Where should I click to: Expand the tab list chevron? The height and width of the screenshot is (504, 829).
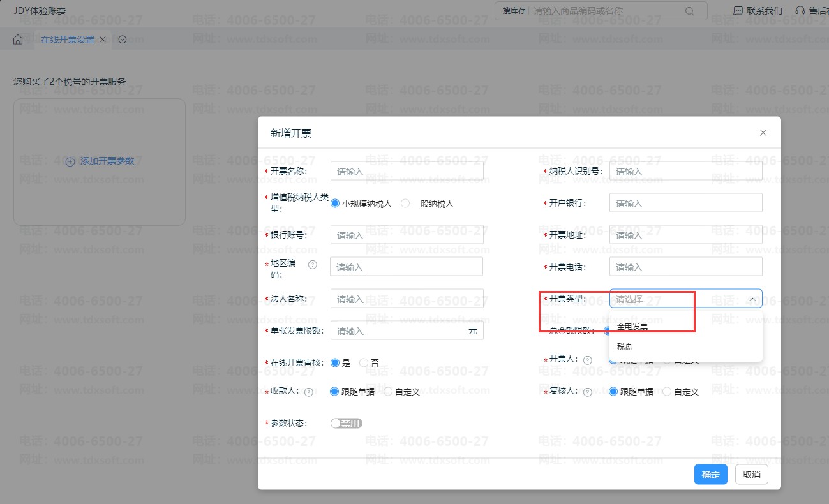(123, 40)
